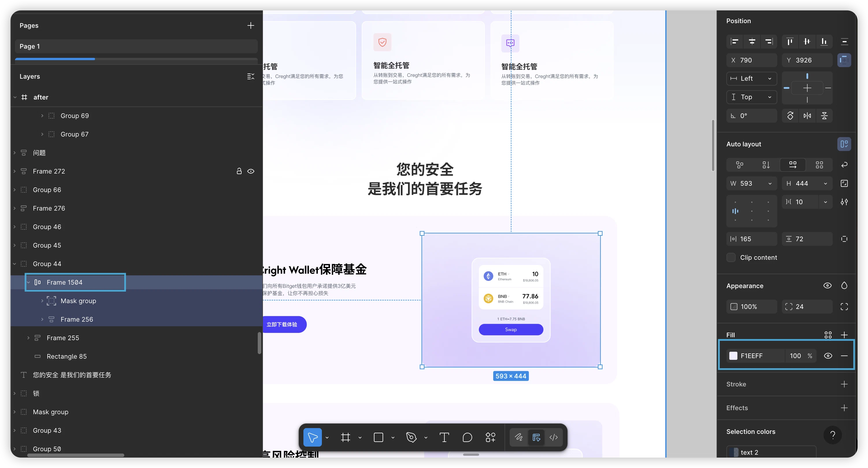Flip horizontal icon

coord(807,116)
